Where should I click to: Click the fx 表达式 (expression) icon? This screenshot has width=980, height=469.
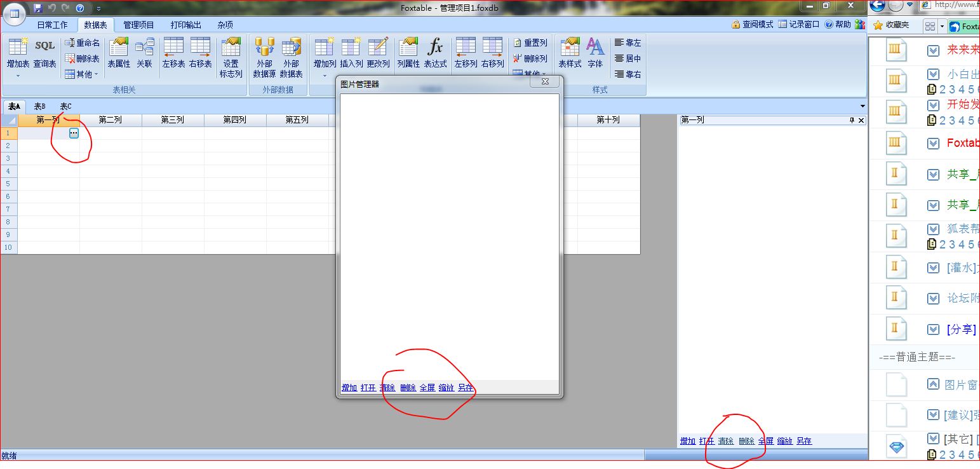click(x=435, y=53)
